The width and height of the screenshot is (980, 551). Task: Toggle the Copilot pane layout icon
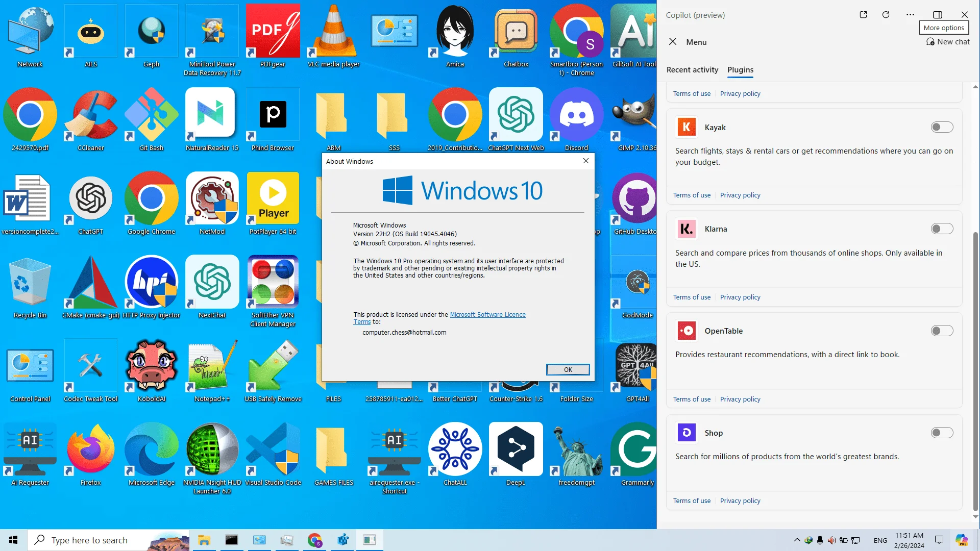pyautogui.click(x=938, y=15)
